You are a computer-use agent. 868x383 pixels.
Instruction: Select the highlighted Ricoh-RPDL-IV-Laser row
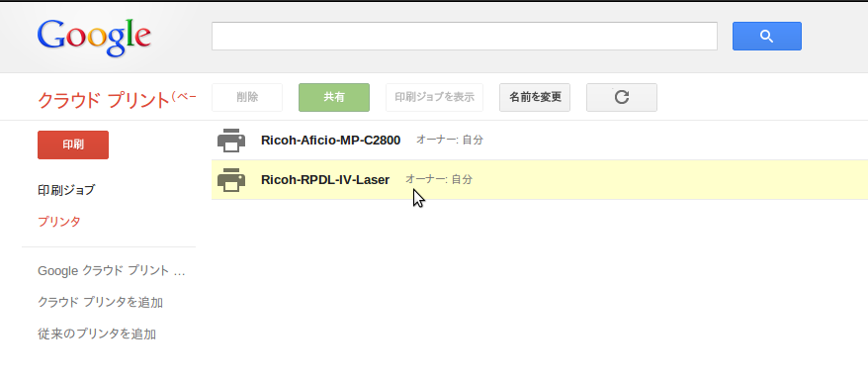coord(540,179)
